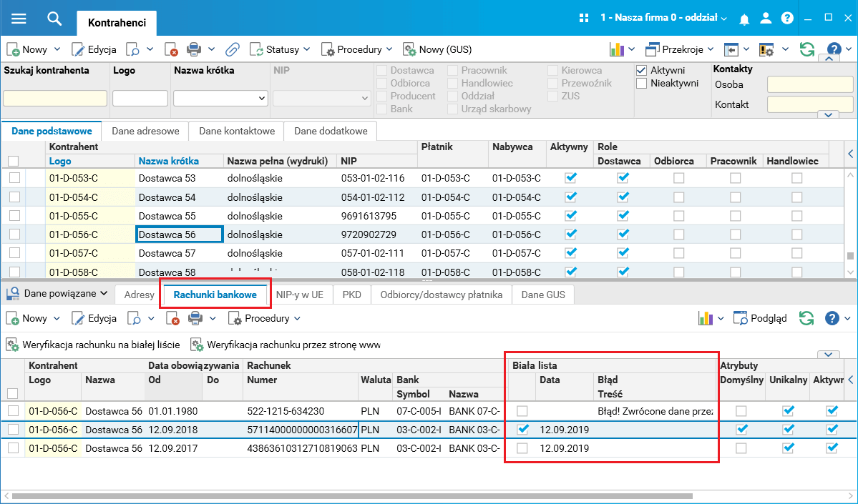Click the delete icon in top toolbar
The width and height of the screenshot is (858, 504).
point(171,49)
